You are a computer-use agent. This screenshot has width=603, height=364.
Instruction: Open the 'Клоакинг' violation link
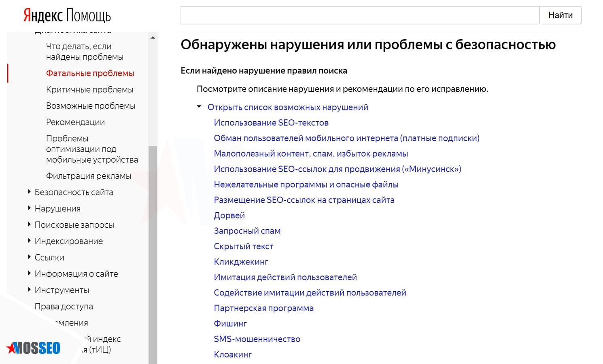point(233,355)
